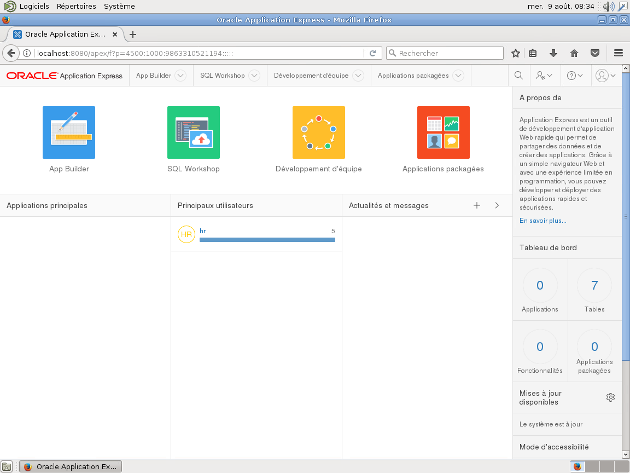Click Mode d'accessibilité in sidebar
This screenshot has width=630, height=473.
[554, 447]
